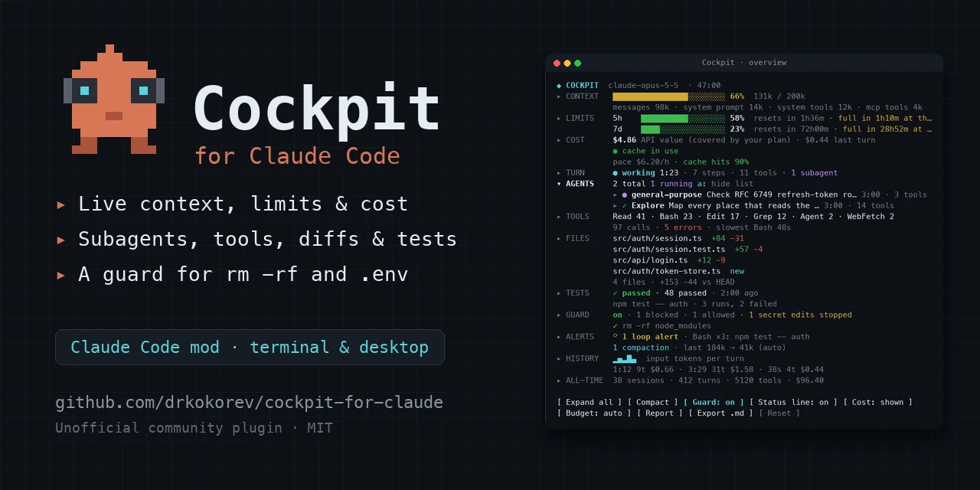Expand the general-purpose agent row arrow
This screenshot has height=490, width=980.
pos(616,194)
